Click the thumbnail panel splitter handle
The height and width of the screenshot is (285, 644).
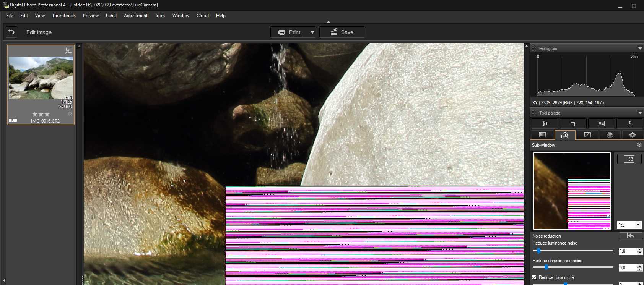tap(83, 280)
